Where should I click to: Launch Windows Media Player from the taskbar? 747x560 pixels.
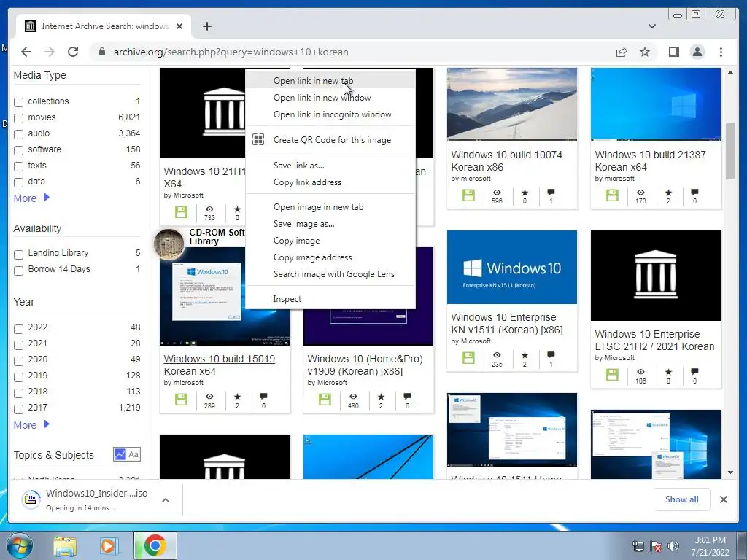pyautogui.click(x=109, y=545)
